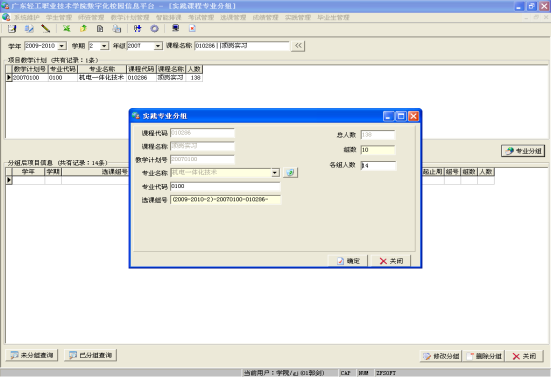This screenshot has width=551, height=378.
Task: Expand the 专业名称 combo box in the dialog
Action: 276,172
